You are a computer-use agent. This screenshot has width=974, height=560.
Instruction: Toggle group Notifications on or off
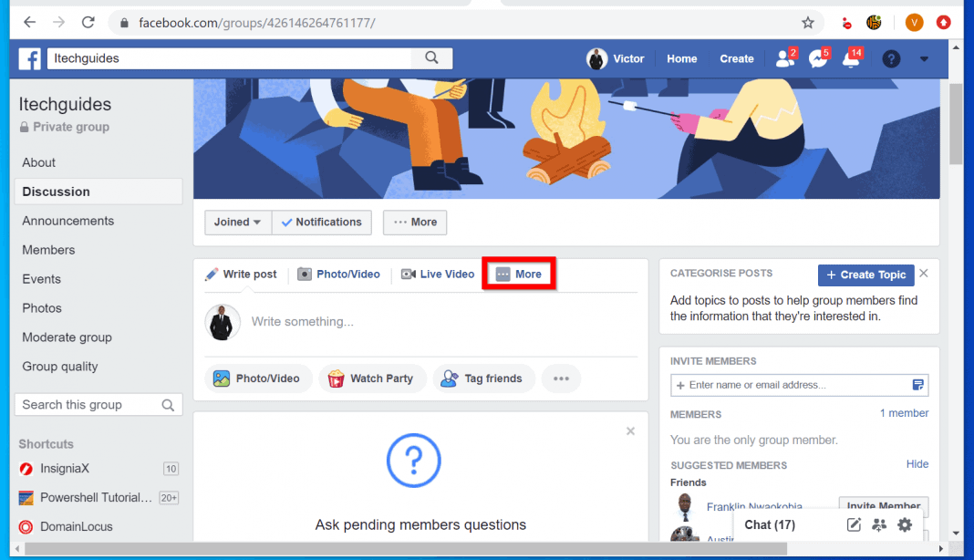[321, 222]
